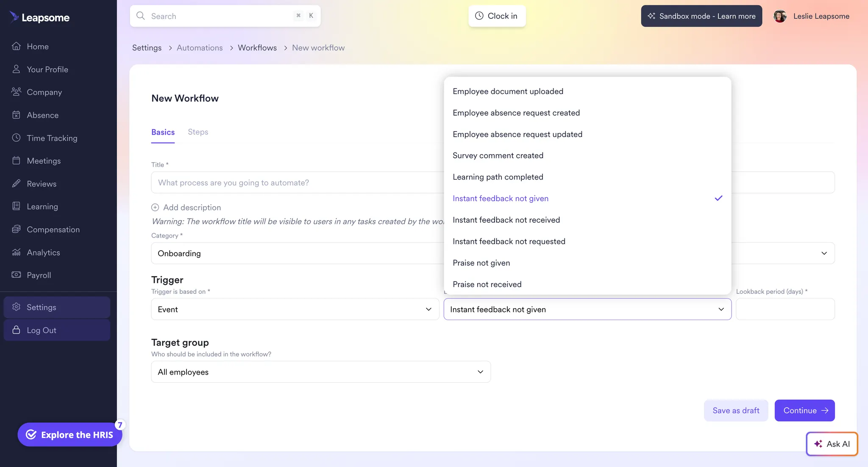Open the Home sidebar icon
This screenshot has width=868, height=467.
[16, 46]
